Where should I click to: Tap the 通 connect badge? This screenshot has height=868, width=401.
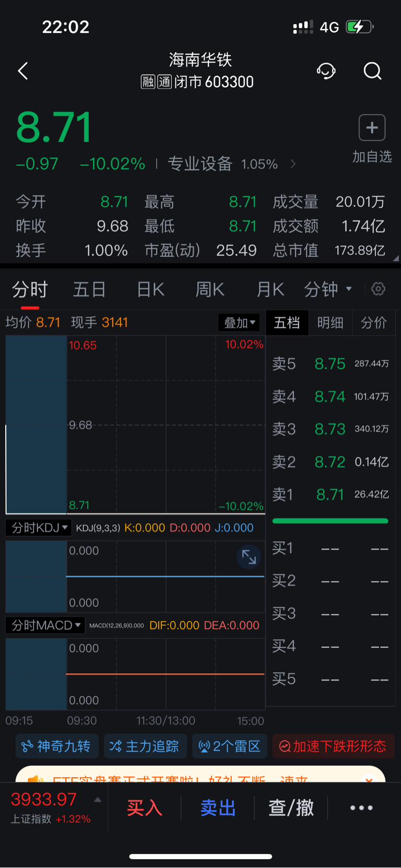click(x=164, y=82)
